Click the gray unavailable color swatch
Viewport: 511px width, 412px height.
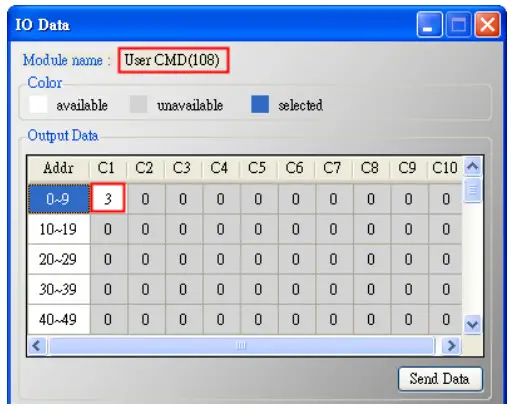tap(138, 104)
